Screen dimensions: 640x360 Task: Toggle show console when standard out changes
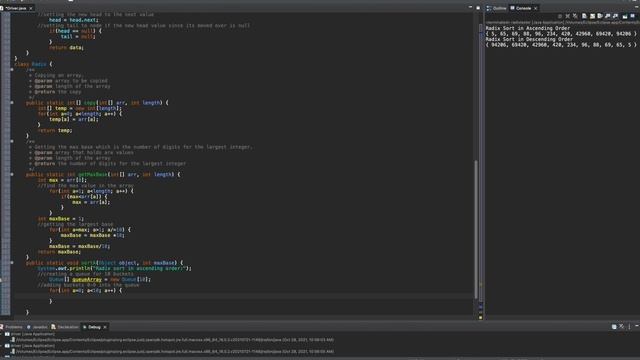[608, 16]
